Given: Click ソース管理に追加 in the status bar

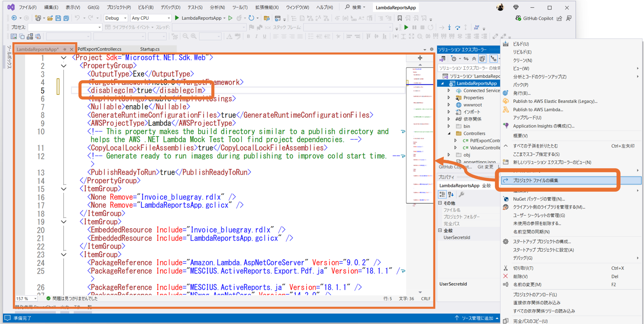Looking at the screenshot, I should pyautogui.click(x=478, y=318).
